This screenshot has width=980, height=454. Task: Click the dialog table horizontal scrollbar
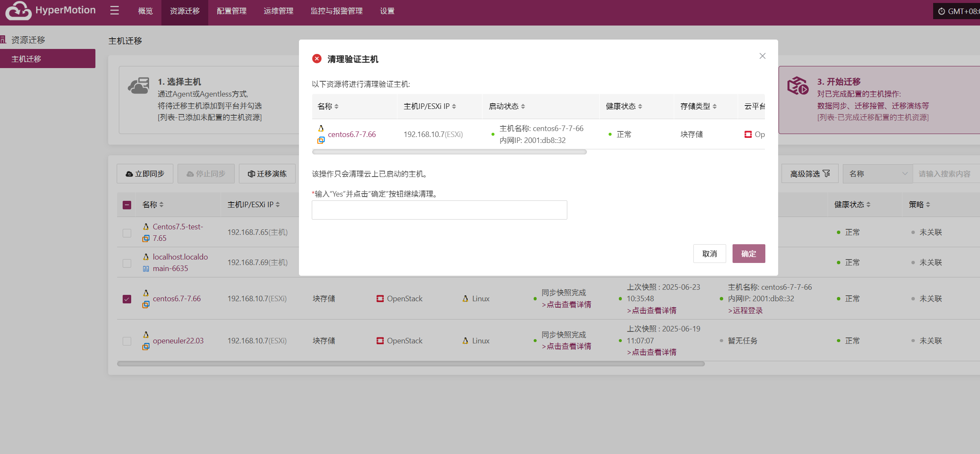[449, 152]
